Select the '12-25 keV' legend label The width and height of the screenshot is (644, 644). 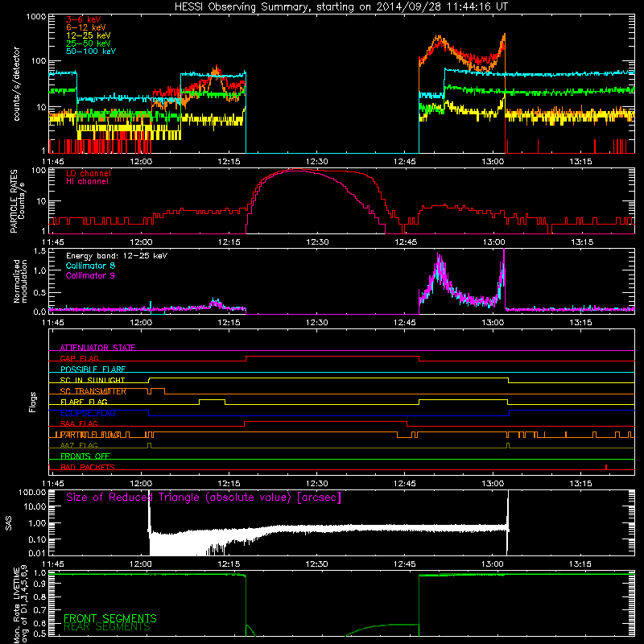tap(89, 35)
